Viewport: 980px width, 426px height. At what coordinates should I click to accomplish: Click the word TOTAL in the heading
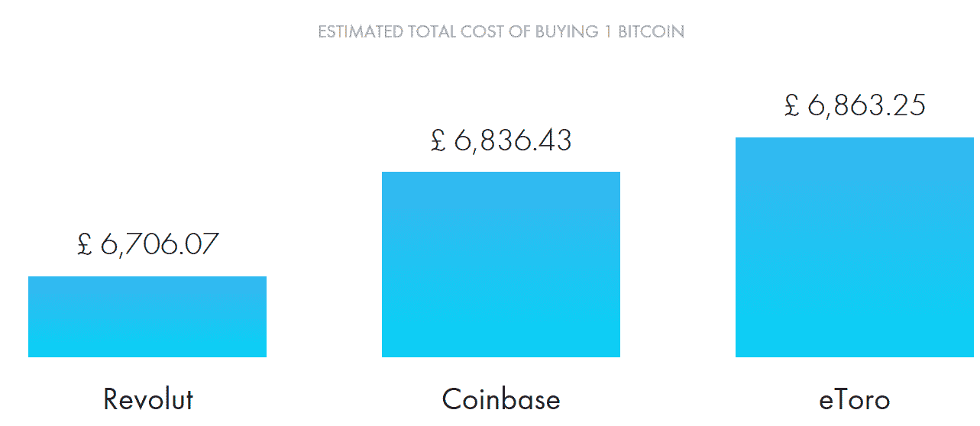click(432, 32)
